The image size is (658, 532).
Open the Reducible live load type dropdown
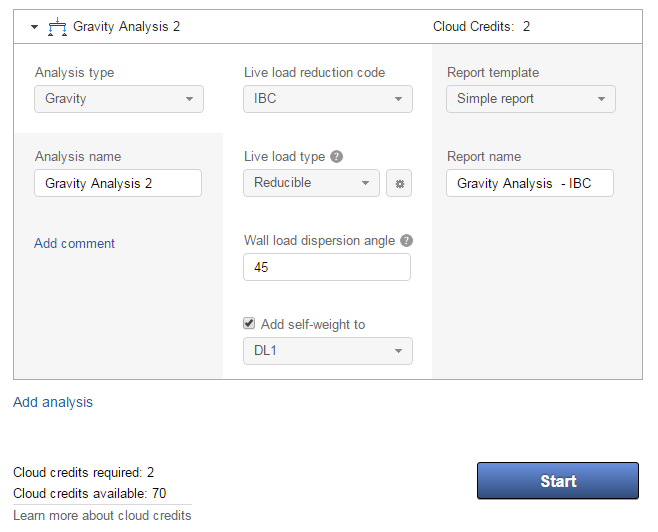click(311, 183)
